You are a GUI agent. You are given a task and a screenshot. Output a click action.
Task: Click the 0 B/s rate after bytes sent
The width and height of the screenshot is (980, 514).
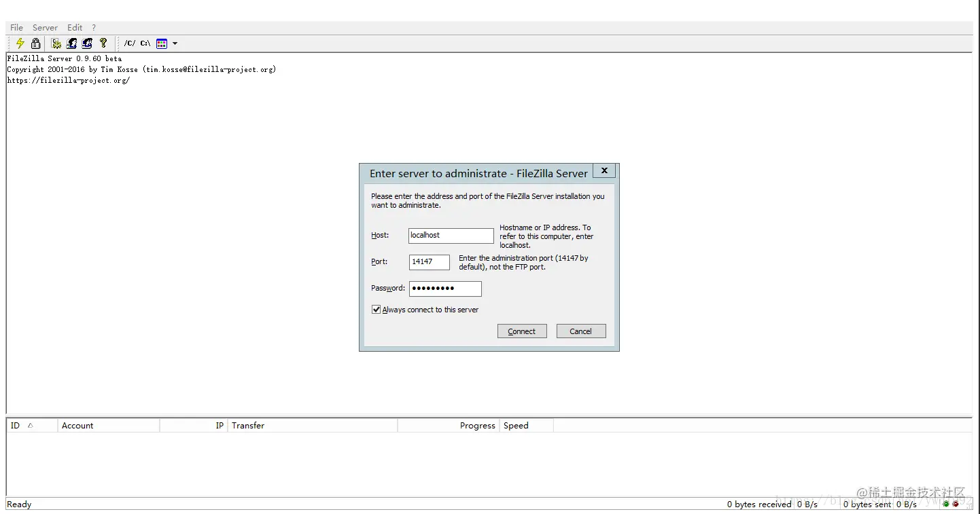pos(907,504)
